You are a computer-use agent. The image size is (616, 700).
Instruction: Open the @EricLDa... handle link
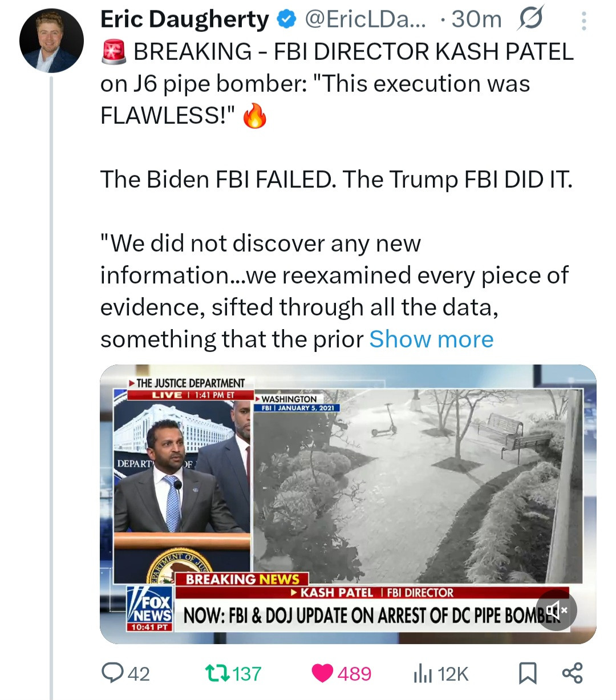(x=365, y=20)
